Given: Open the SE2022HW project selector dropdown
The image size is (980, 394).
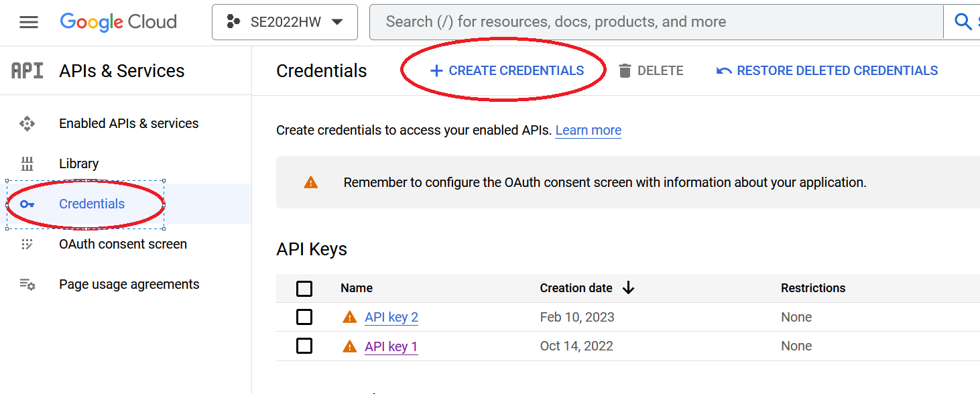Looking at the screenshot, I should (x=285, y=22).
